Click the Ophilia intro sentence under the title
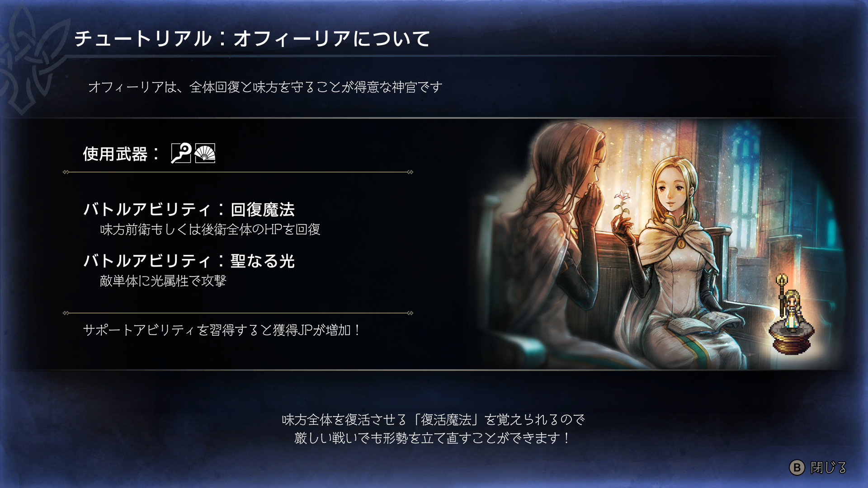 click(x=265, y=87)
